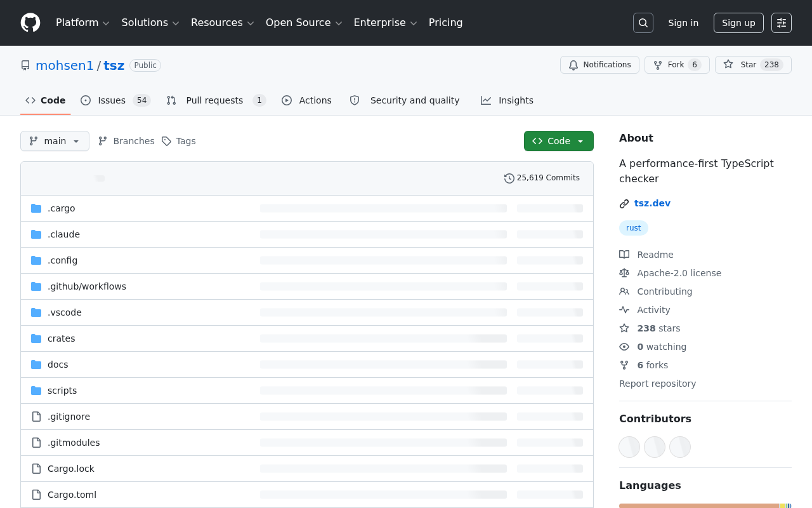Expand the Solutions menu

click(x=150, y=23)
